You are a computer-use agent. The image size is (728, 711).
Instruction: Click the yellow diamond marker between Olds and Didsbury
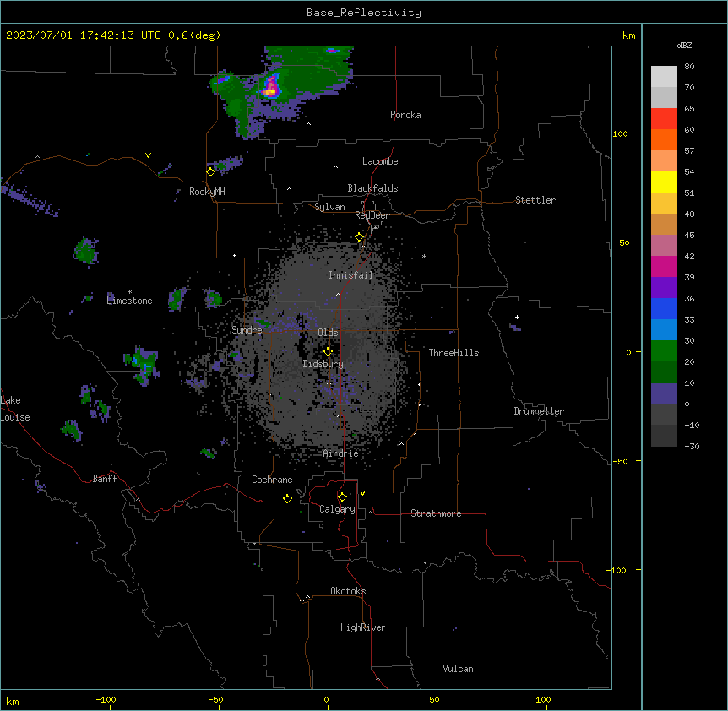coord(329,351)
